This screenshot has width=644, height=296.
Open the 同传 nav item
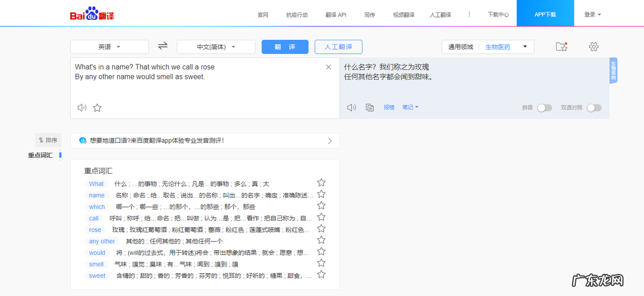(370, 14)
